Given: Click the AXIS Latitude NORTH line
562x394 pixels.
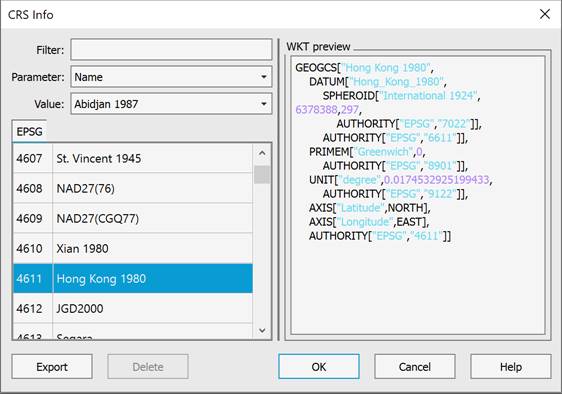Looking at the screenshot, I should pyautogui.click(x=370, y=208).
